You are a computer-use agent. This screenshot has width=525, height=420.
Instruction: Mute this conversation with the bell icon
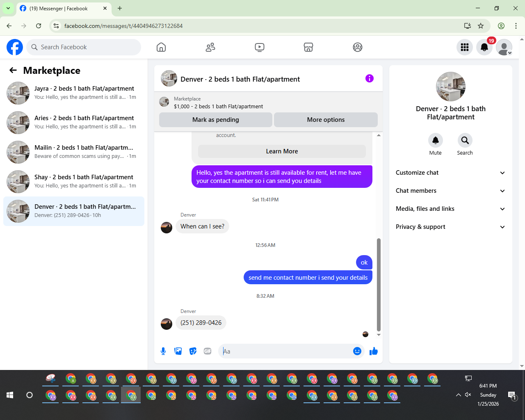436,140
